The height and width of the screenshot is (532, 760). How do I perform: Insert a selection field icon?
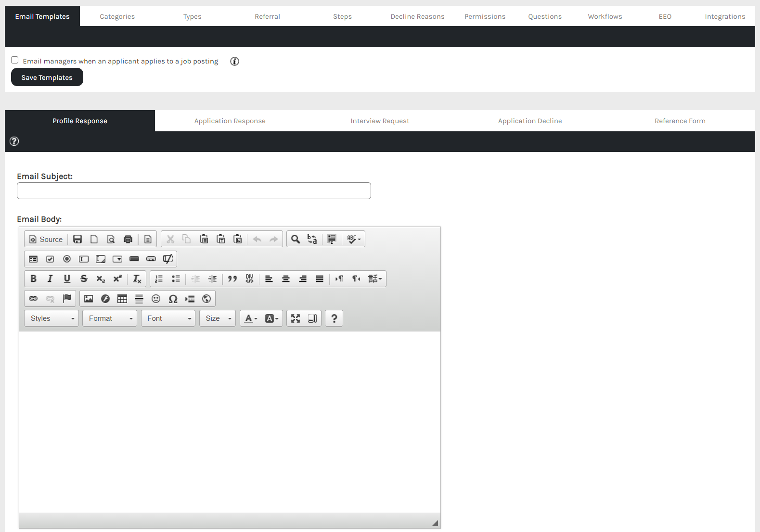(x=117, y=259)
